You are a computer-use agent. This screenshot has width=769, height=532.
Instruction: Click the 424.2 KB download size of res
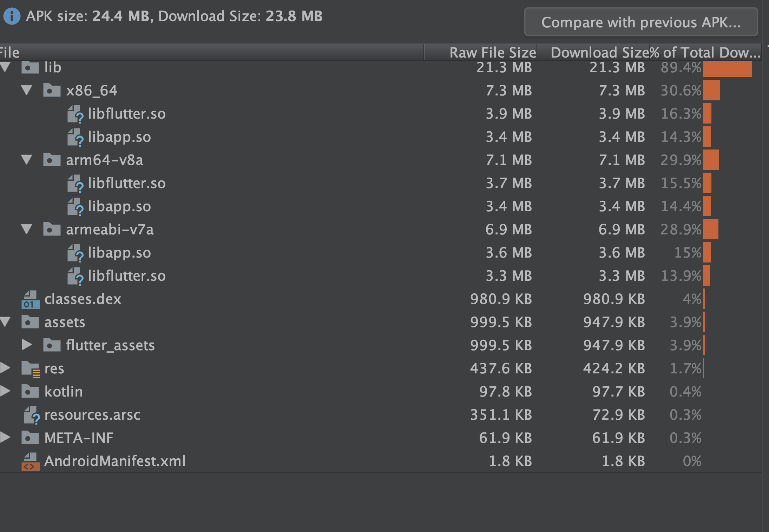click(614, 368)
